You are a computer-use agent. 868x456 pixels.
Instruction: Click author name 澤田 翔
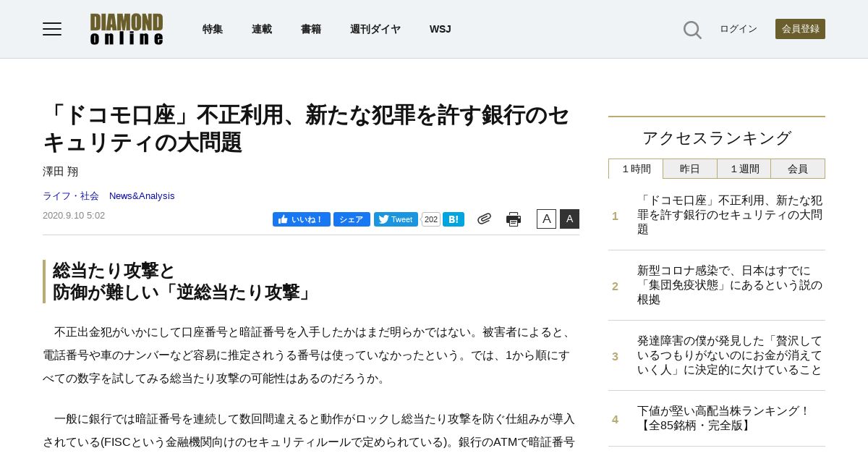point(61,172)
